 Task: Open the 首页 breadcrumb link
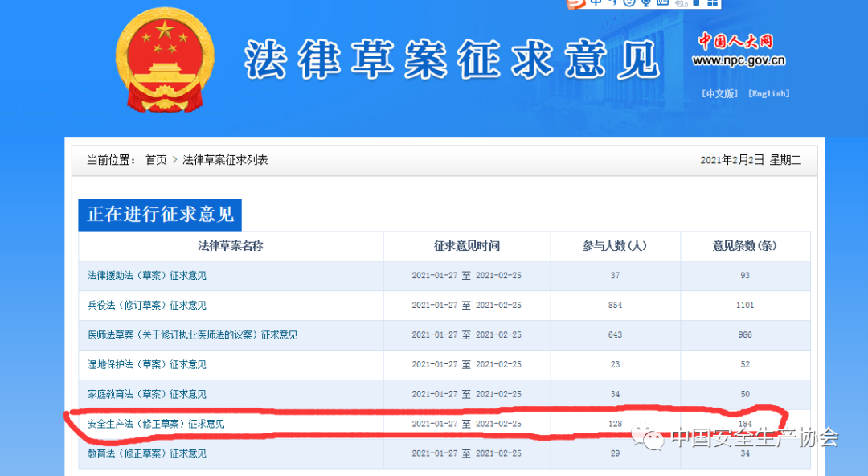point(155,159)
